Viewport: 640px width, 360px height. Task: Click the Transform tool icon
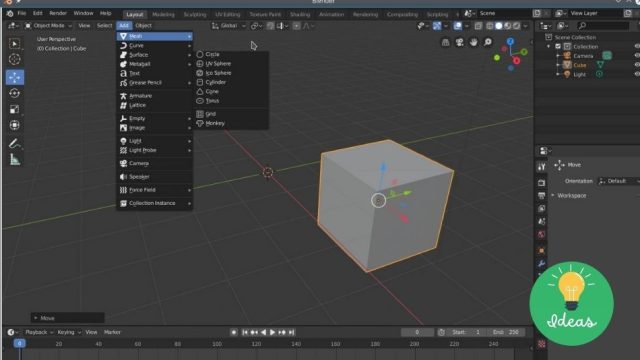pos(15,125)
